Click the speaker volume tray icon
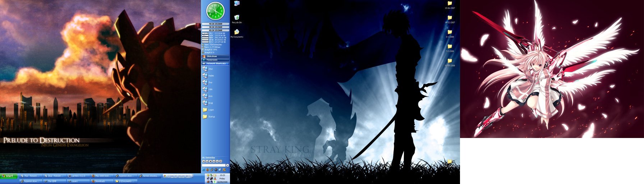 [208, 182]
